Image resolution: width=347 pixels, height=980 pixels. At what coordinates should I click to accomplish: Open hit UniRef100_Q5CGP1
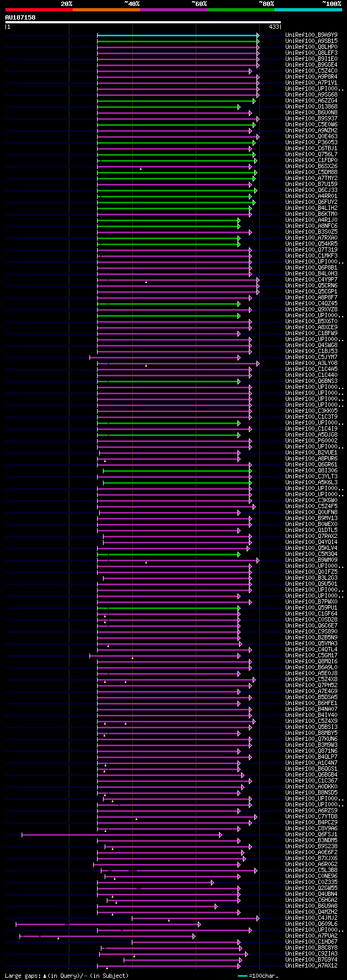pyautogui.click(x=311, y=292)
